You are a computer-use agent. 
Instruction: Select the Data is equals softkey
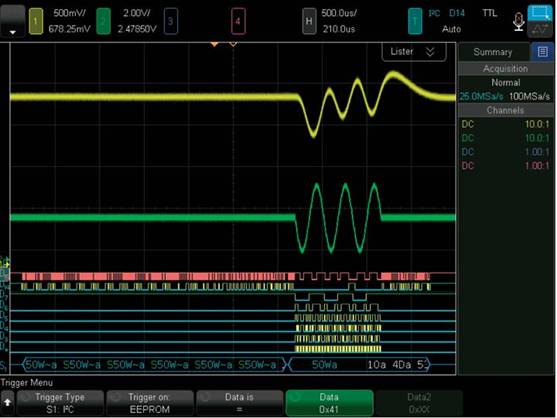point(239,403)
